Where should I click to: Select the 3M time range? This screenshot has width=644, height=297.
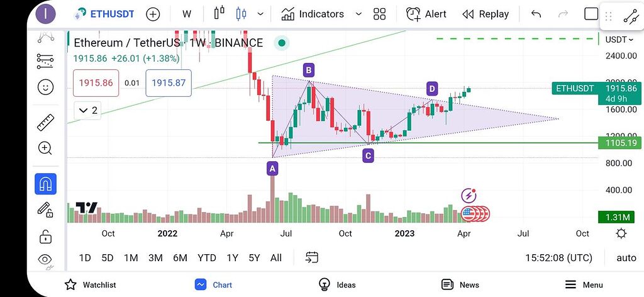tap(155, 257)
